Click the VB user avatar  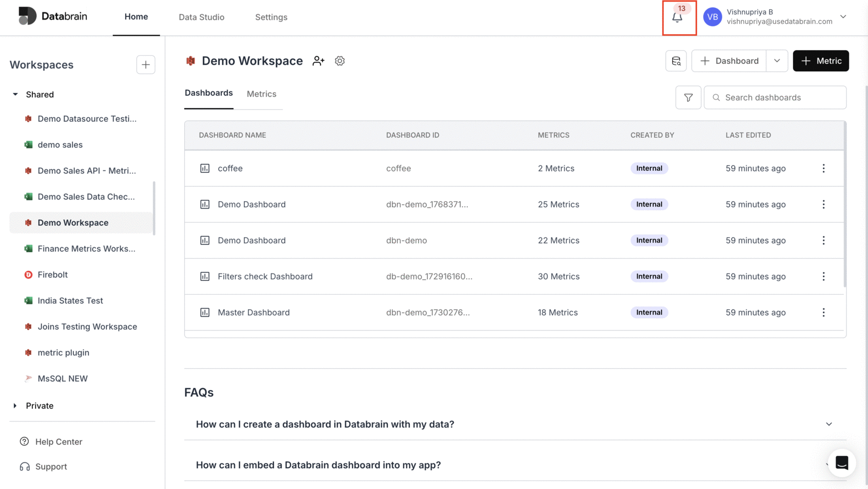point(712,17)
